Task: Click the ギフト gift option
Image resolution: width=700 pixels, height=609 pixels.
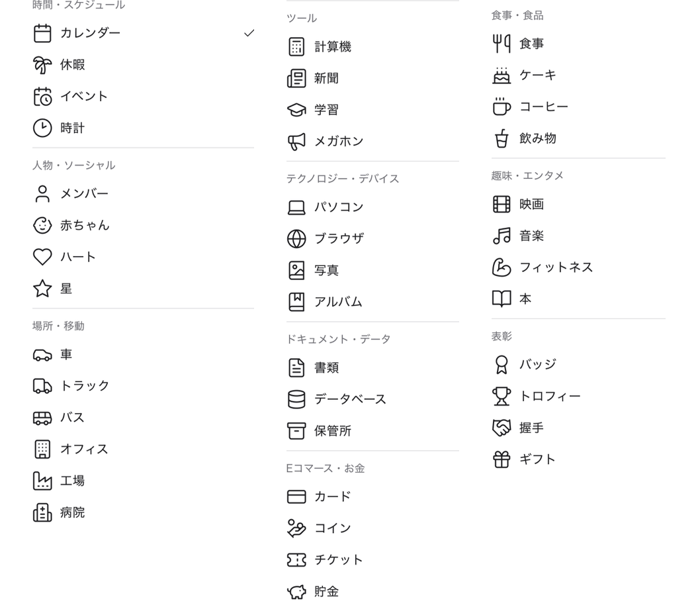Action: click(x=578, y=459)
